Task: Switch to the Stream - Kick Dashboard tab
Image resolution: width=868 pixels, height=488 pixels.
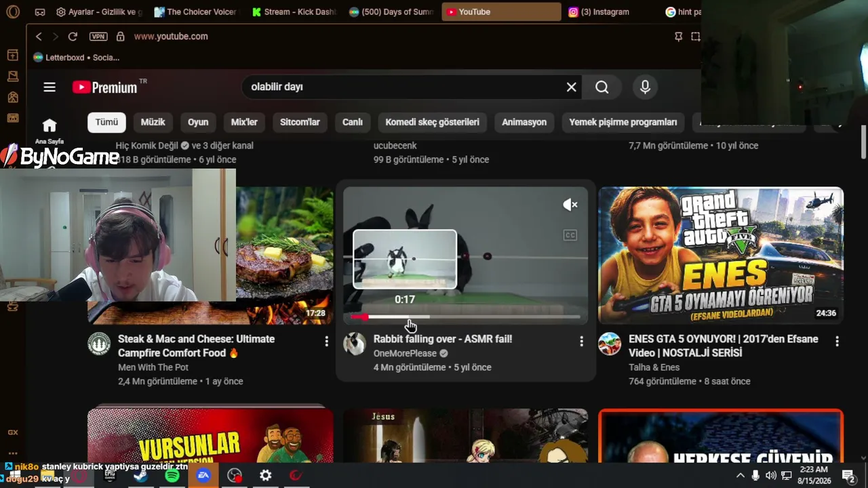Action: [x=294, y=12]
